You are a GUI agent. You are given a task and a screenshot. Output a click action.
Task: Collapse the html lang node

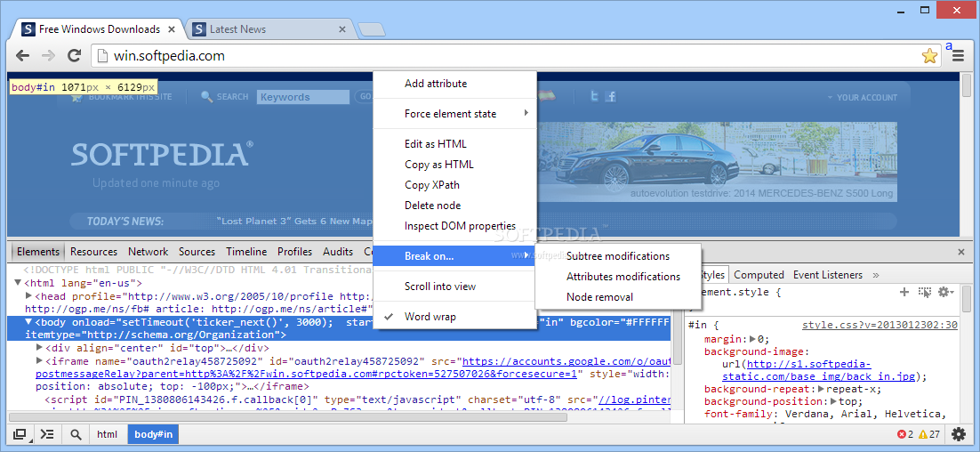tap(18, 283)
